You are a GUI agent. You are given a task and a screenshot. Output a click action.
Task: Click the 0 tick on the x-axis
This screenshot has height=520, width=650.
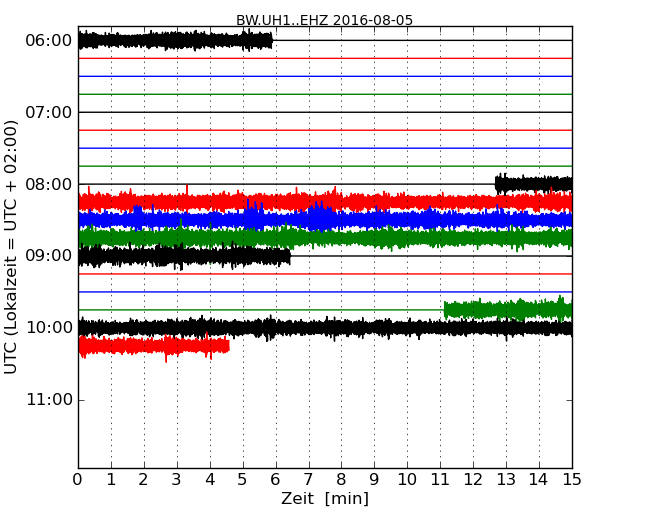(x=78, y=480)
